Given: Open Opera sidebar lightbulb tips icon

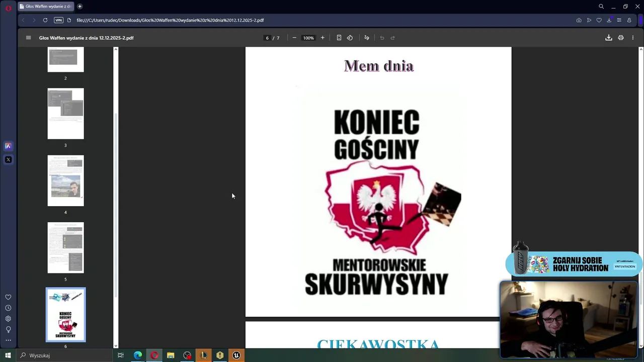Looking at the screenshot, I should [8, 329].
